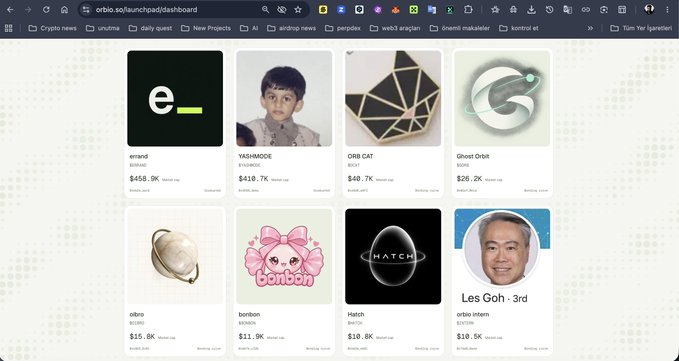Open the AI bookmark folder
This screenshot has width=679, height=361.
(x=249, y=28)
